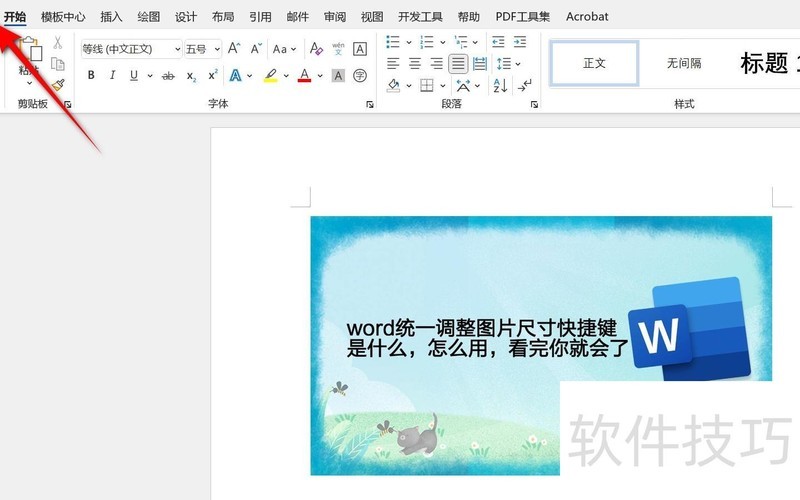800x500 pixels.
Task: Click the Asian layout icon
Action: tap(463, 85)
